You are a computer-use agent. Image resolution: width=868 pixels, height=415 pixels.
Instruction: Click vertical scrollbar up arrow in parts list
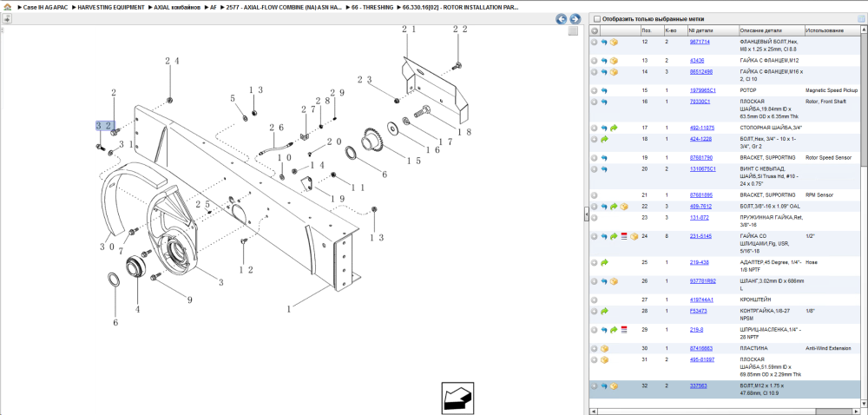point(864,30)
